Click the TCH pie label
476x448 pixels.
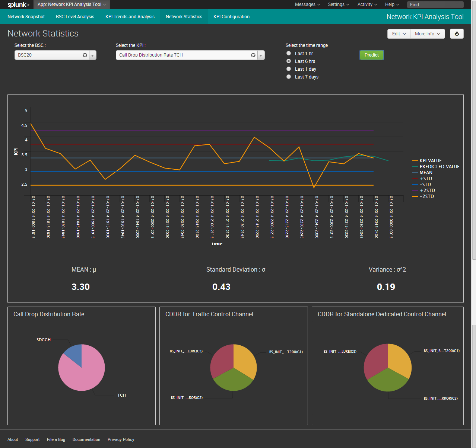coord(121,395)
